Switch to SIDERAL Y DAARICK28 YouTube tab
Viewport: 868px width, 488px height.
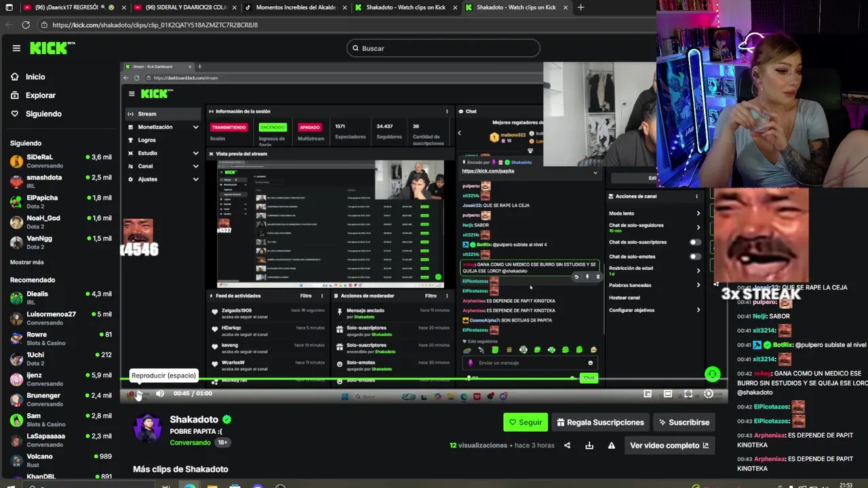tap(185, 7)
